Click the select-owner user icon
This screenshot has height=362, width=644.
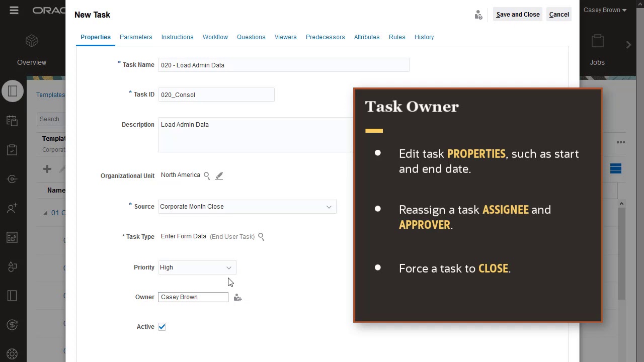(237, 298)
